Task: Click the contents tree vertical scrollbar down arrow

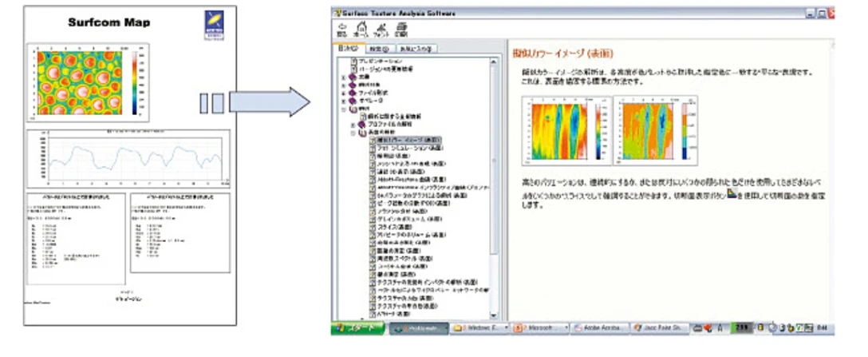Action: pyautogui.click(x=495, y=315)
